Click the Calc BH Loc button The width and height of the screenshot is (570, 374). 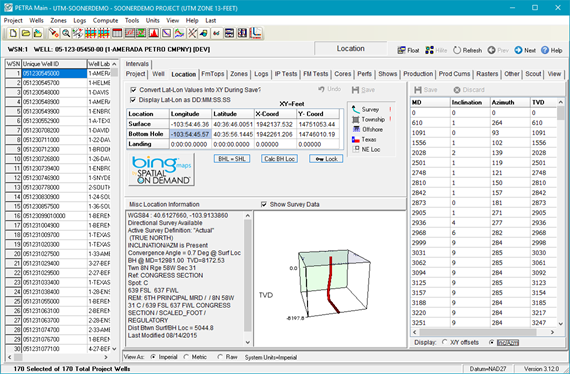(279, 159)
